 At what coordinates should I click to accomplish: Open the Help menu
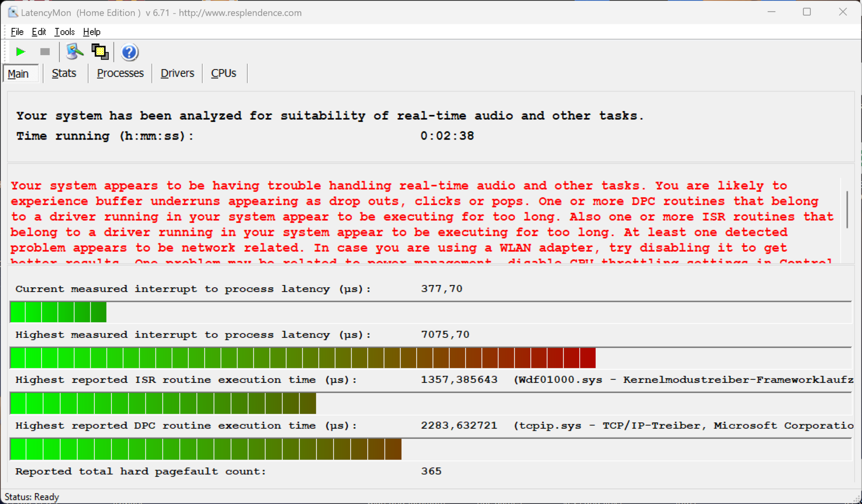click(92, 32)
